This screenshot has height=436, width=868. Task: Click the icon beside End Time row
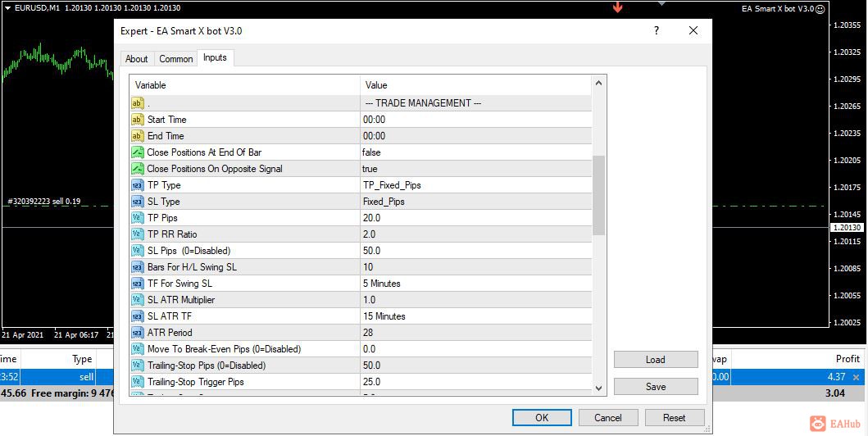137,136
